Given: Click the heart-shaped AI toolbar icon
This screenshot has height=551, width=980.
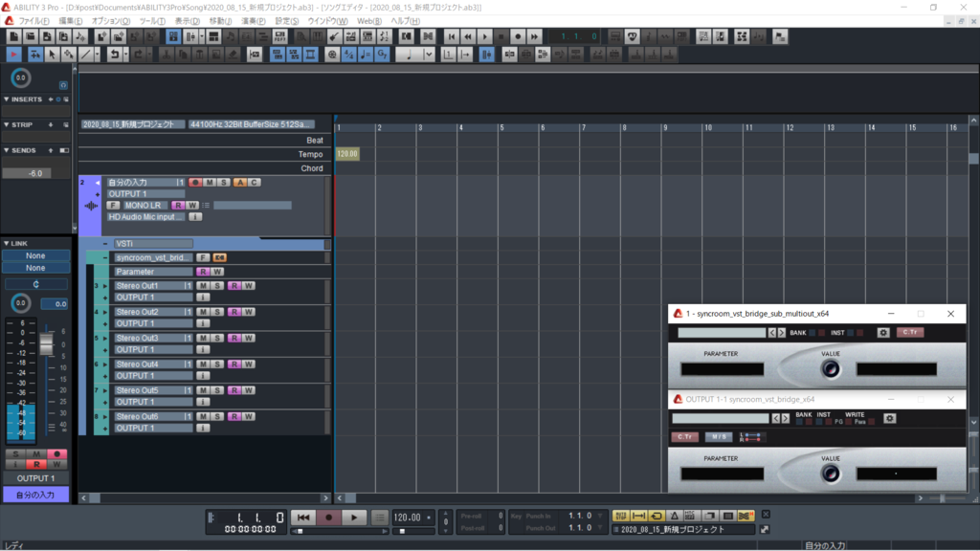Looking at the screenshot, I should pyautogui.click(x=632, y=37).
